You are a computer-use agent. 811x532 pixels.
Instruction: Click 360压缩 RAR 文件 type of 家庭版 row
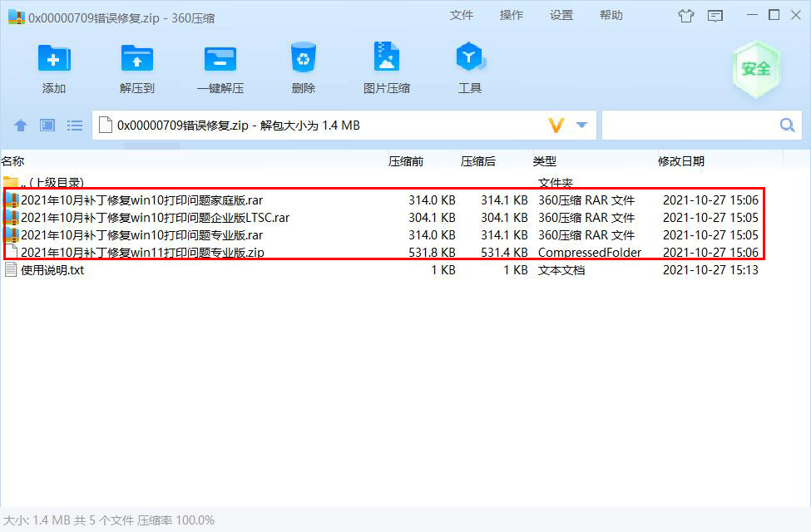(x=586, y=200)
